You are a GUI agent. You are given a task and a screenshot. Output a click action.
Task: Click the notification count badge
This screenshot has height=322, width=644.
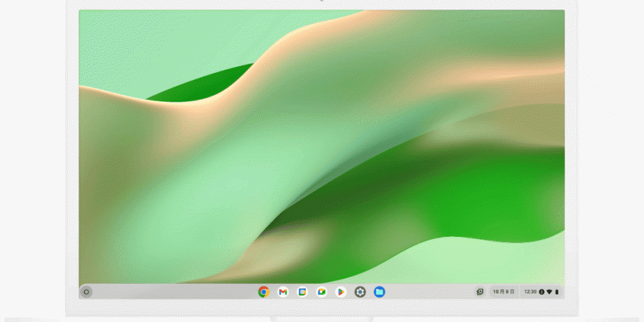pyautogui.click(x=542, y=292)
